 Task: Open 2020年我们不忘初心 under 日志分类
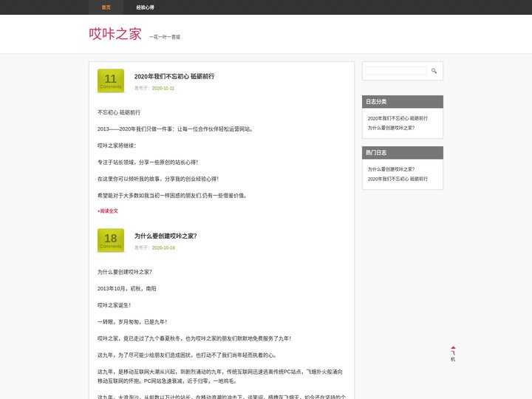pos(398,118)
